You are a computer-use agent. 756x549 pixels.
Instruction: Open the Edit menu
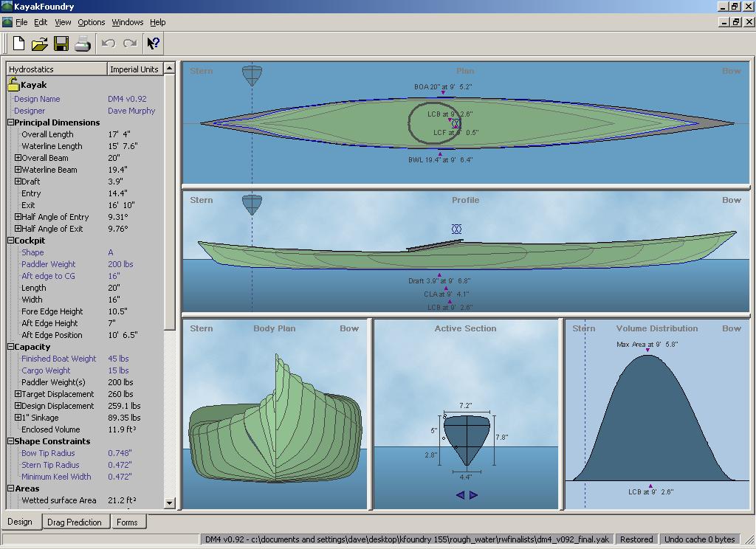(41, 22)
